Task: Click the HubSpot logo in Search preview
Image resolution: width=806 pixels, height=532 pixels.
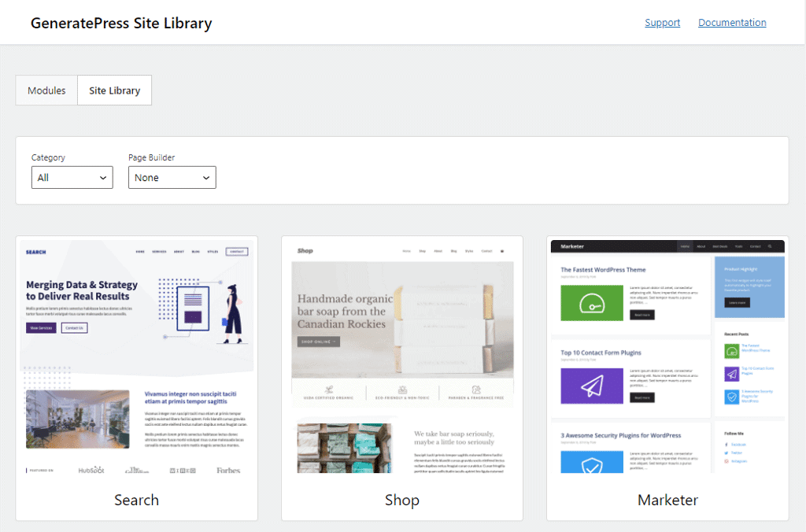Action: coord(91,470)
